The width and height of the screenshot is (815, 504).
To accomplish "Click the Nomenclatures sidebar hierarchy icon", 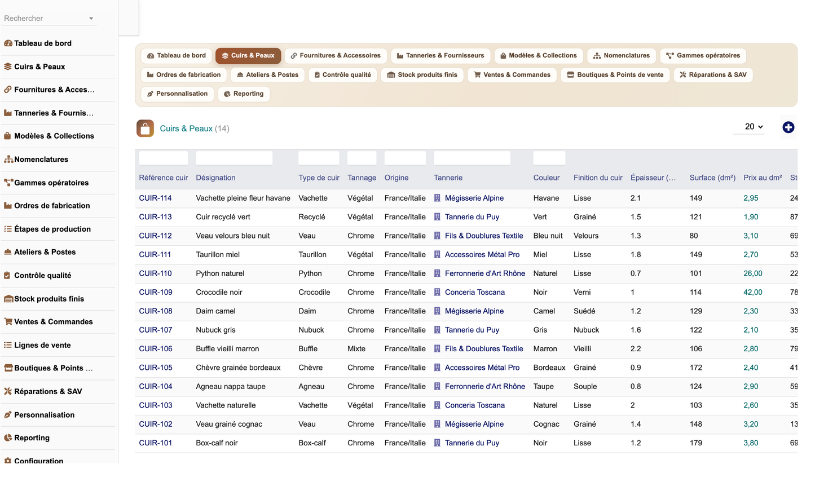I will pyautogui.click(x=8, y=160).
